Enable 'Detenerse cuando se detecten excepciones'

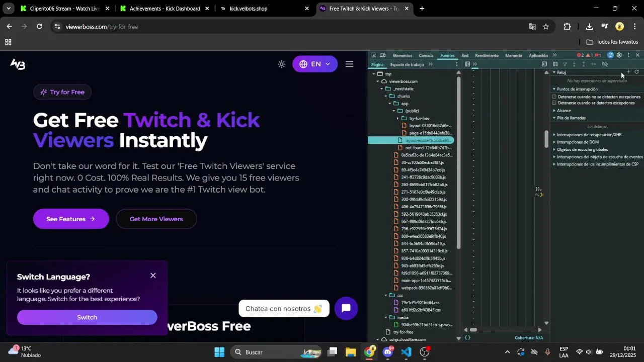(x=554, y=103)
